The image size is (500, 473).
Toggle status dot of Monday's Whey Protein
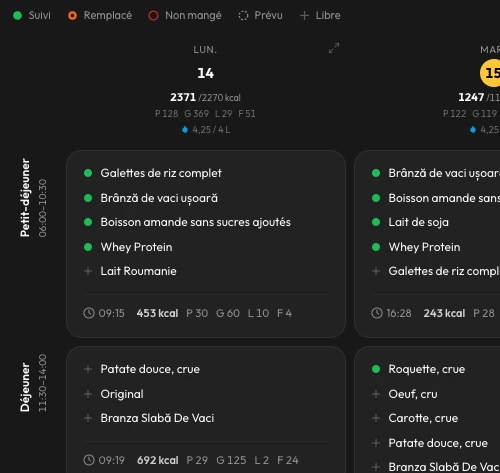pyautogui.click(x=88, y=247)
